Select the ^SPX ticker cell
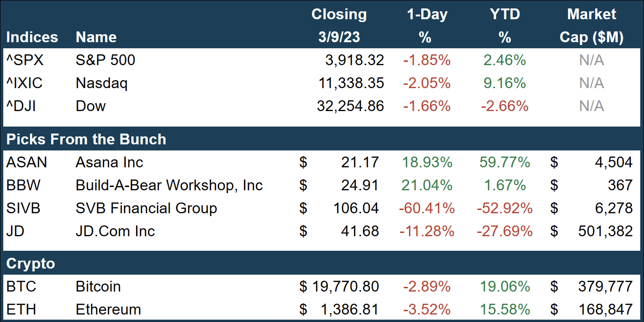 25,60
